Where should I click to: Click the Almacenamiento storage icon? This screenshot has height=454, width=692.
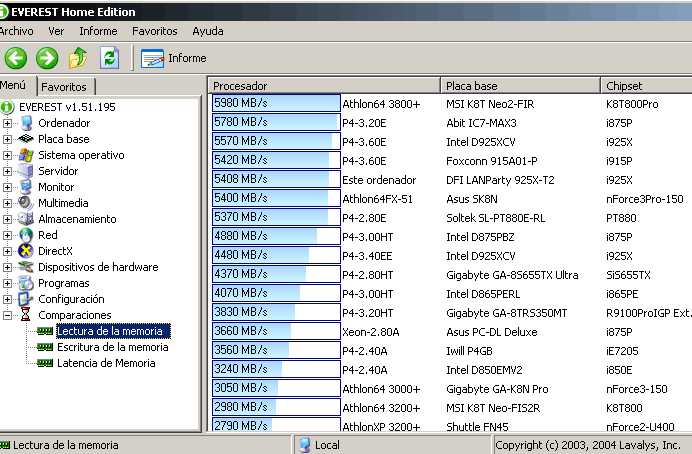point(26,219)
